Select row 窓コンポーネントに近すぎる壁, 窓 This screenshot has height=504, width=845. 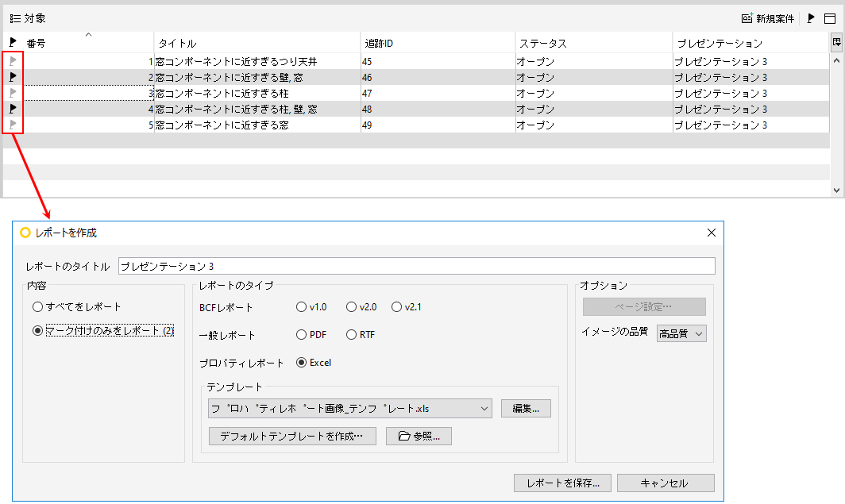(416, 77)
